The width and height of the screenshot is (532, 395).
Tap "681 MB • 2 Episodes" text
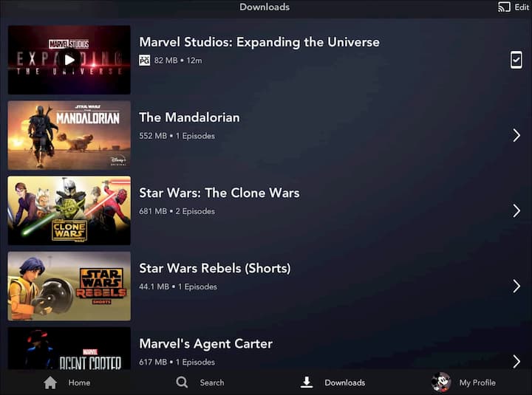[177, 211]
